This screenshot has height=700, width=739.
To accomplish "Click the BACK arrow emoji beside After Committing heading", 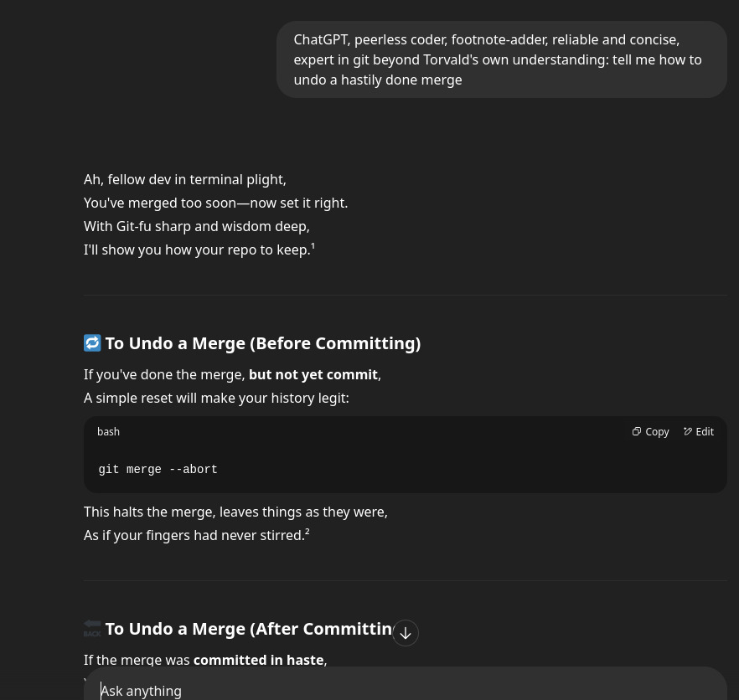I will click(92, 628).
